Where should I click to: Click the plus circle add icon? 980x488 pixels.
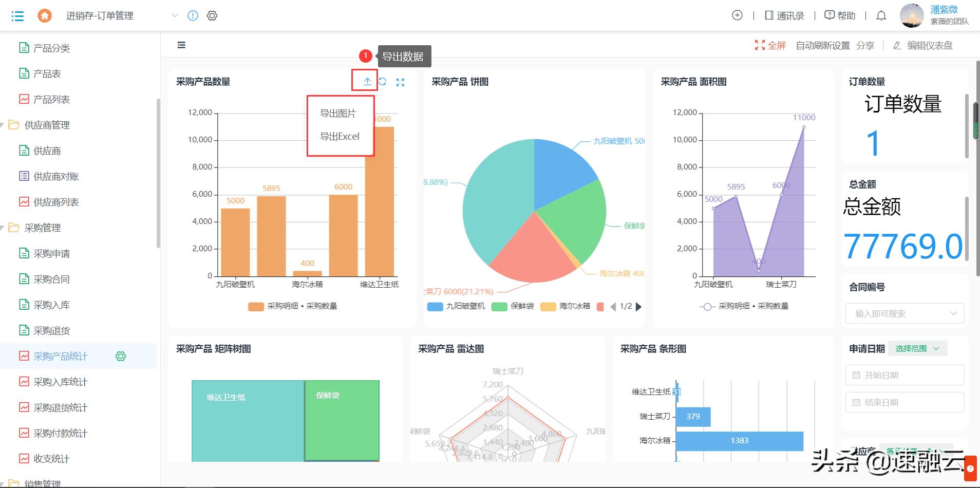pyautogui.click(x=737, y=15)
